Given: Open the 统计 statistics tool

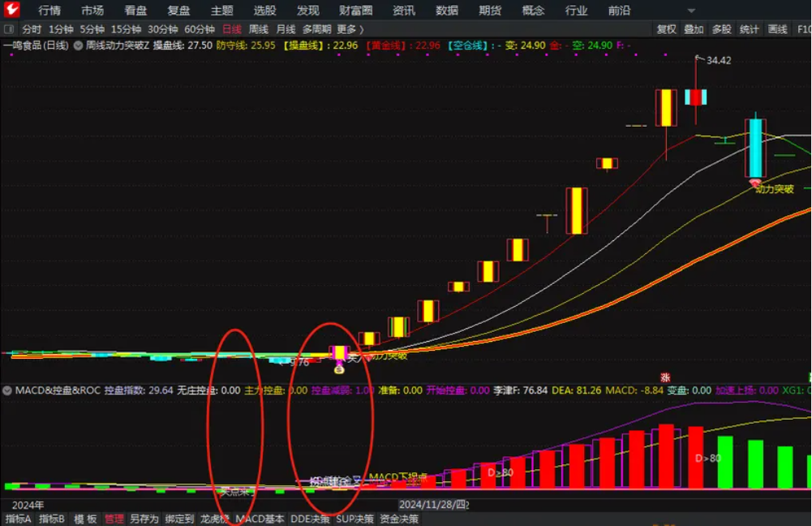Looking at the screenshot, I should (750, 28).
